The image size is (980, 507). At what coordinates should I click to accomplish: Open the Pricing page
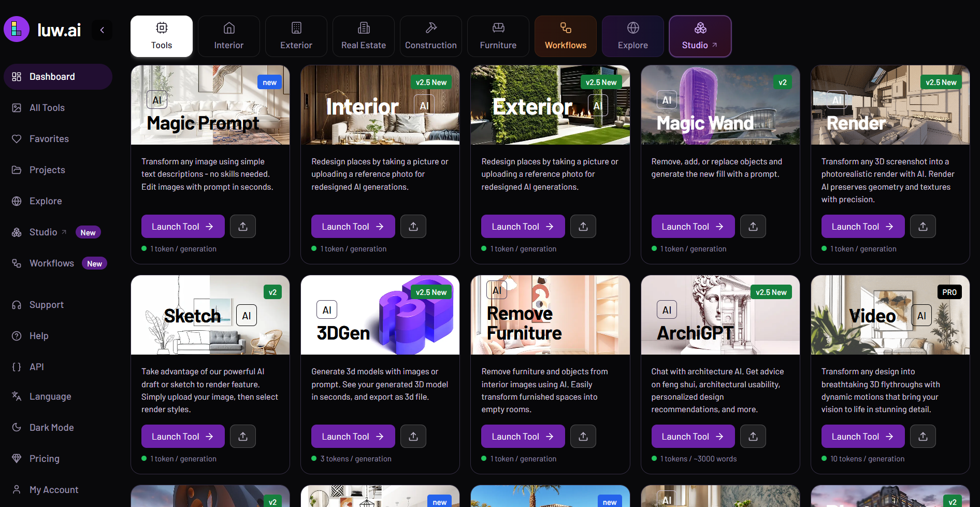58,459
